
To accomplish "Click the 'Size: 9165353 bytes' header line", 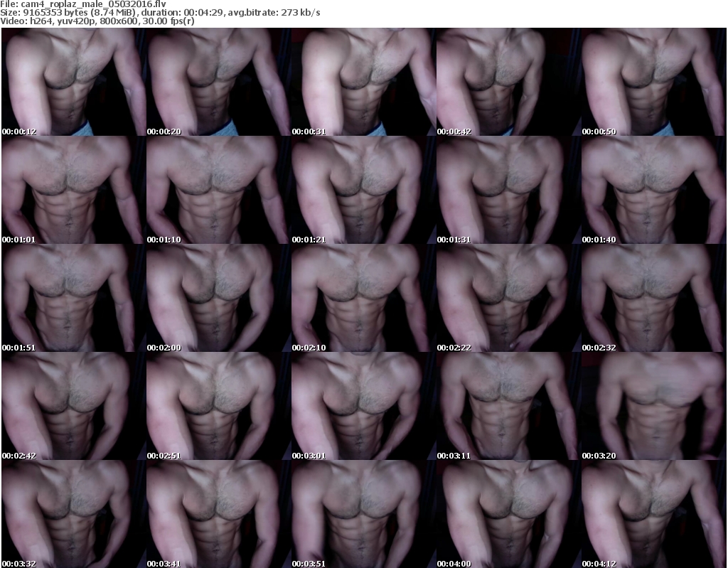I will coord(160,13).
